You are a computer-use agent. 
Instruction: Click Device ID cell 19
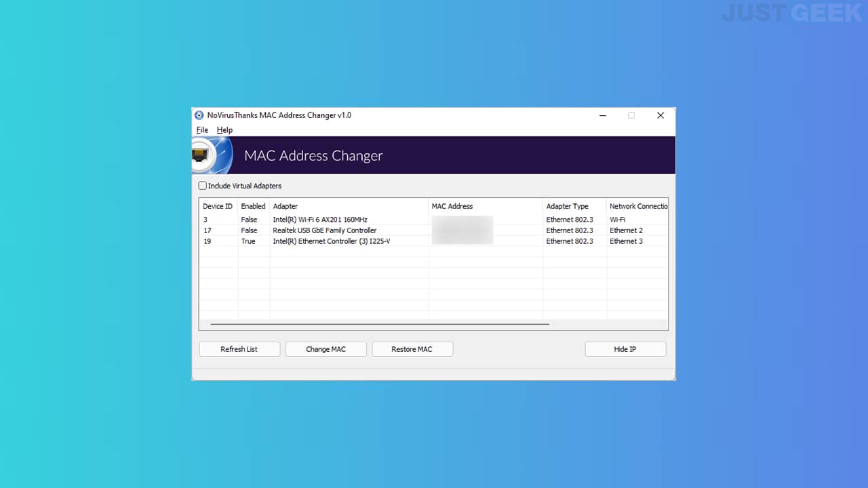[x=208, y=241]
